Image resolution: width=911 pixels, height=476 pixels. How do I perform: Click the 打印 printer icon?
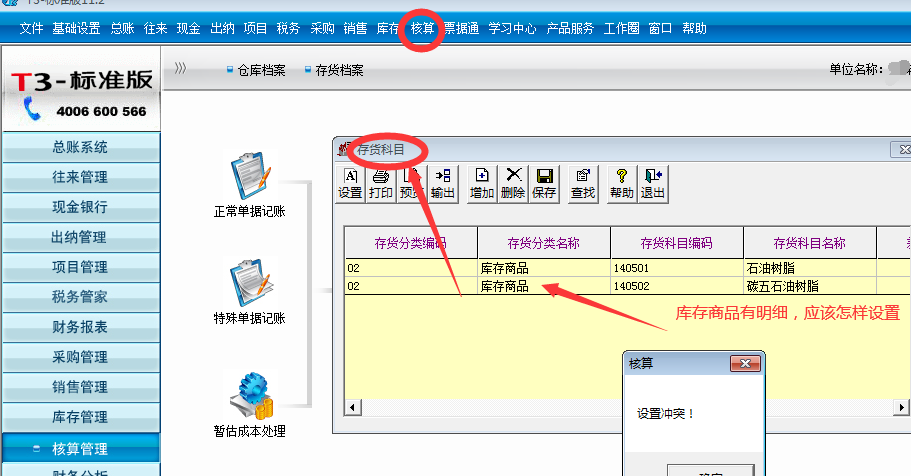pos(381,184)
